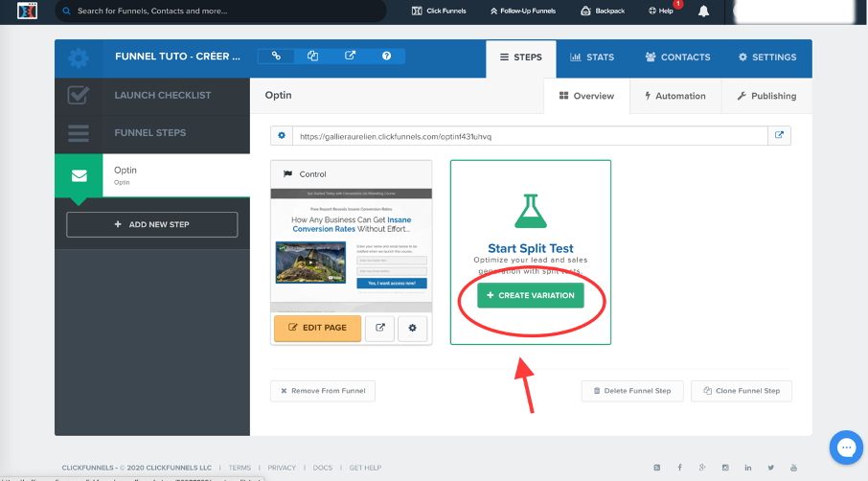Select the Automation tab
Viewport: 868px width, 481px height.
click(675, 97)
